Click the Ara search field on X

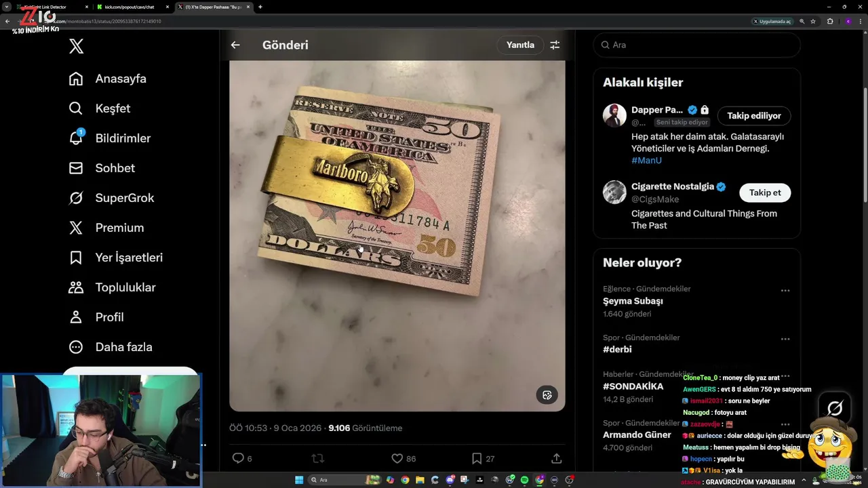pyautogui.click(x=696, y=45)
